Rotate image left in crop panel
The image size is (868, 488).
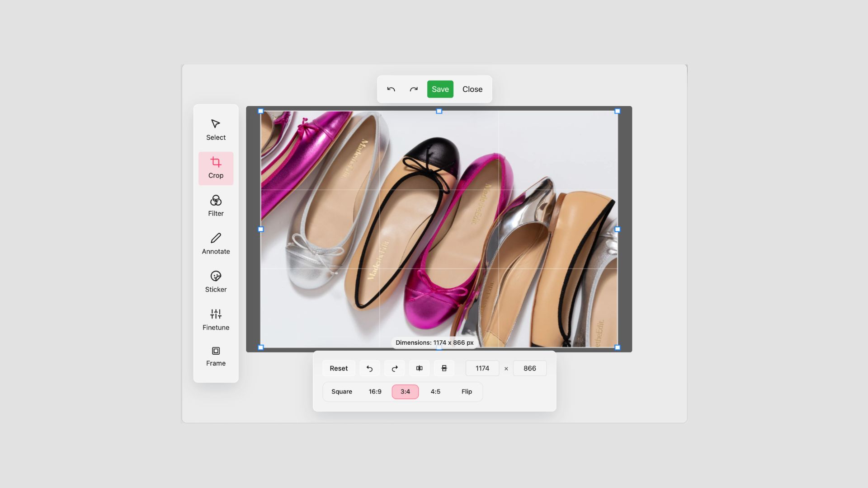tap(369, 368)
